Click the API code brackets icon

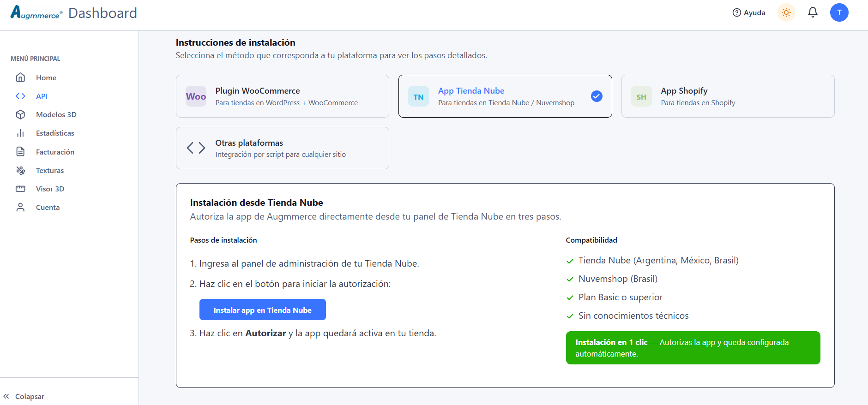coord(20,96)
